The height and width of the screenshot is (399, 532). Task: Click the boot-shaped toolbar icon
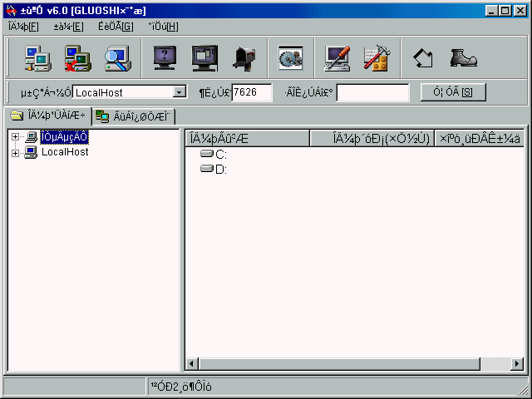tap(463, 58)
